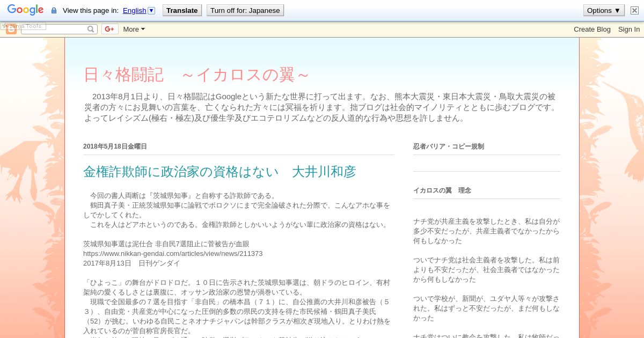Open blog title 日々格闘記 ～イカロスの翼～
This screenshot has width=644, height=338.
pyautogui.click(x=197, y=75)
